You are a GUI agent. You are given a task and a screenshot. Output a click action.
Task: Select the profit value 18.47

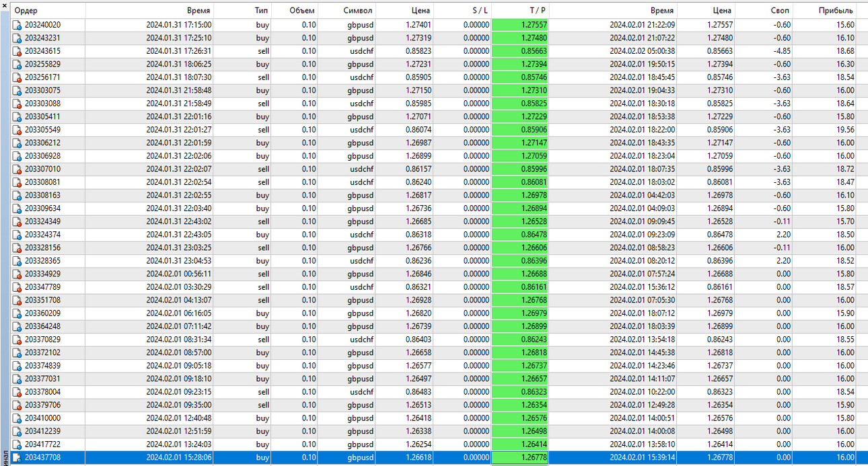[x=845, y=182]
